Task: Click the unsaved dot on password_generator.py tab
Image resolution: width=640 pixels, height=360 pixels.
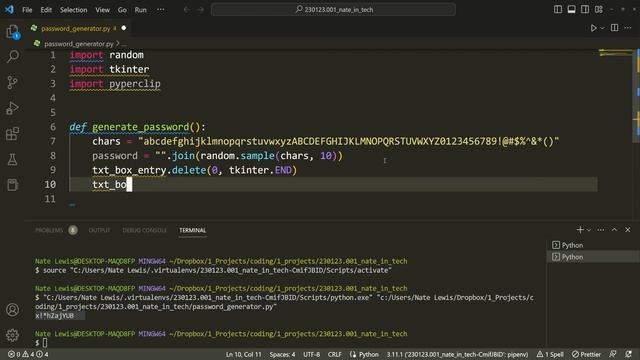Action: 124,28
